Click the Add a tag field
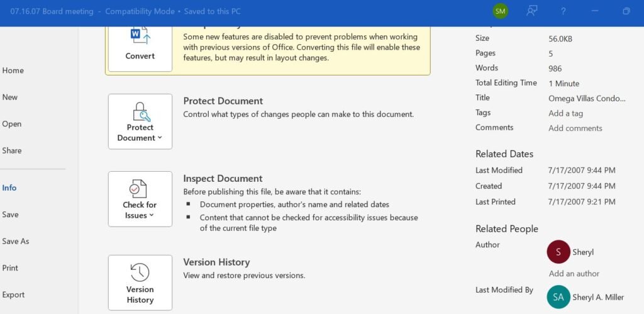The image size is (644, 314). click(x=565, y=113)
